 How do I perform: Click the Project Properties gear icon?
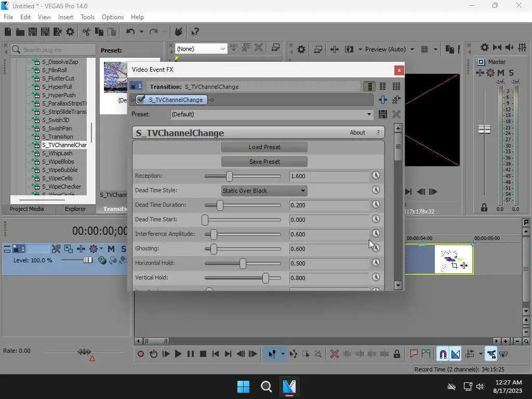[x=70, y=32]
